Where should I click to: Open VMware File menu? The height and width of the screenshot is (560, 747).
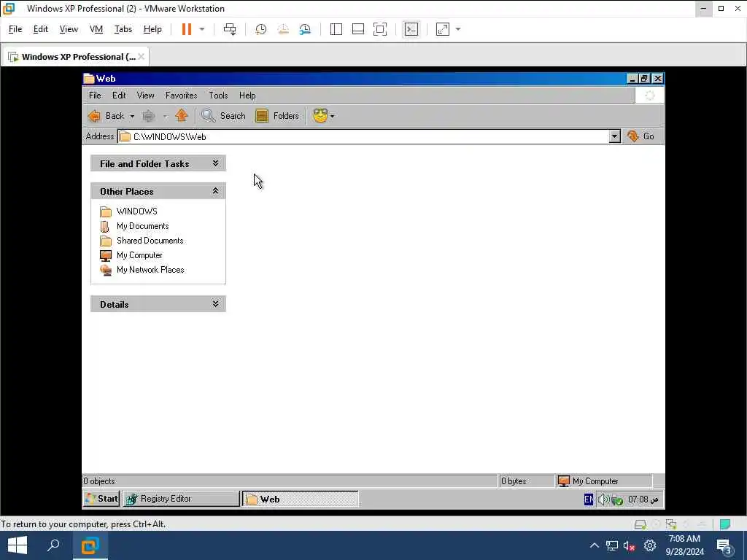[15, 29]
